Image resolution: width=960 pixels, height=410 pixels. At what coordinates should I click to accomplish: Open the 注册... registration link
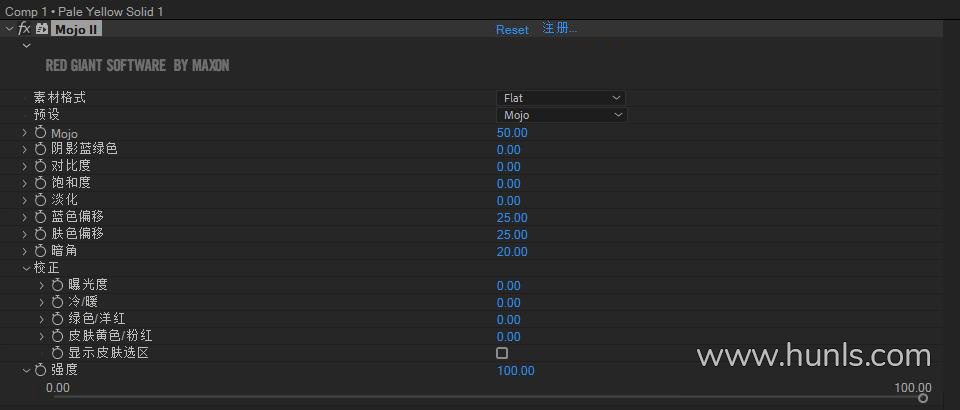pos(559,28)
